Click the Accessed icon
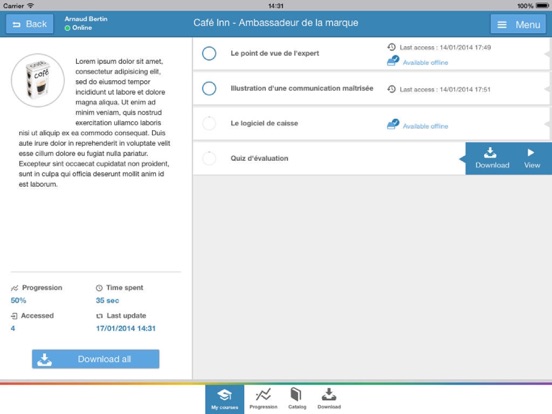The width and height of the screenshot is (552, 414). [x=14, y=316]
